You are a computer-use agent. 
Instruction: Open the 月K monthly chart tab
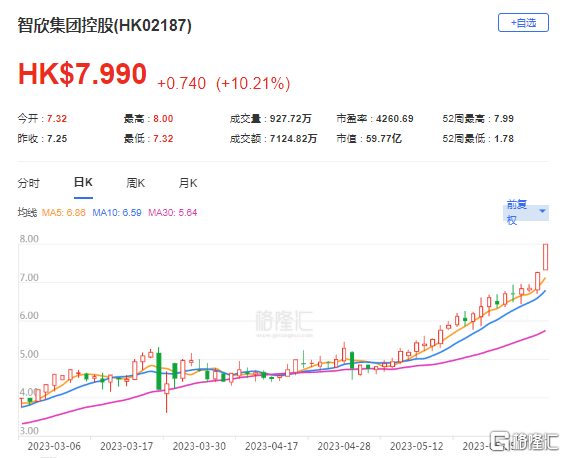pos(188,183)
